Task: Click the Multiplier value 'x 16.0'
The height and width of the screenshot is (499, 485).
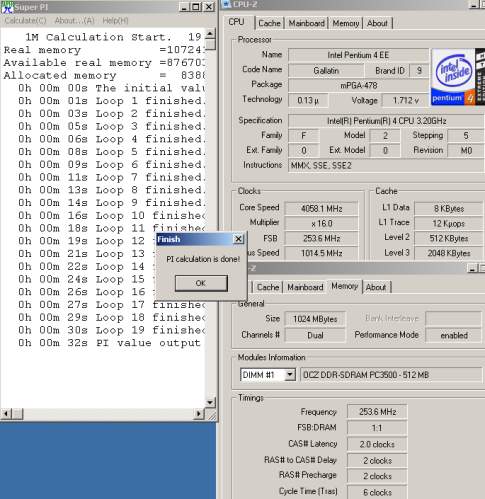Action: pyautogui.click(x=322, y=223)
